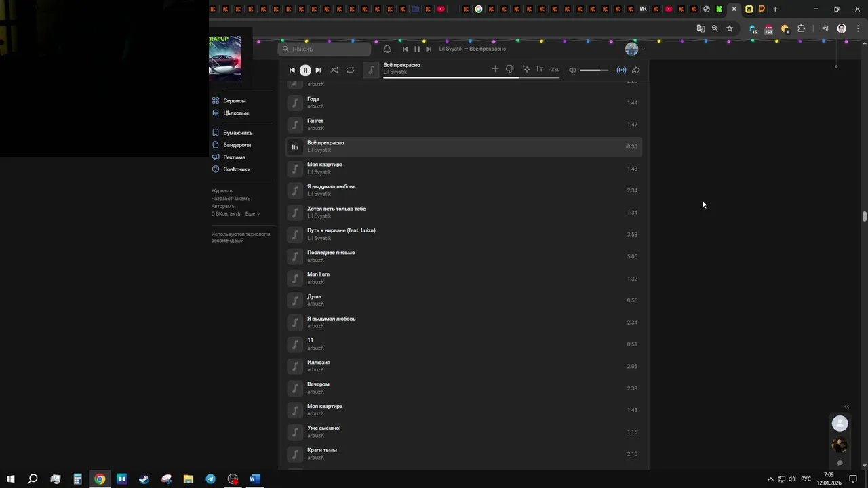Open the Бумажникъ sidebar item
This screenshot has width=868, height=488.
pyautogui.click(x=232, y=133)
